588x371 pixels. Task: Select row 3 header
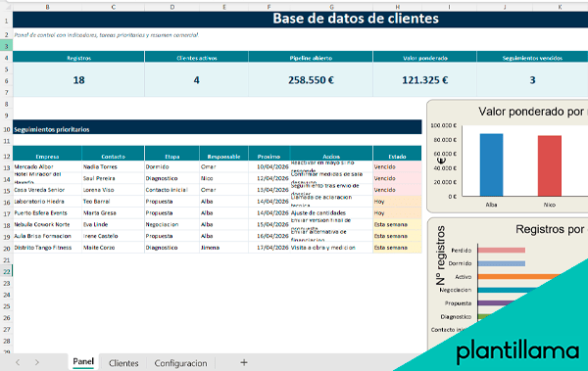point(7,46)
